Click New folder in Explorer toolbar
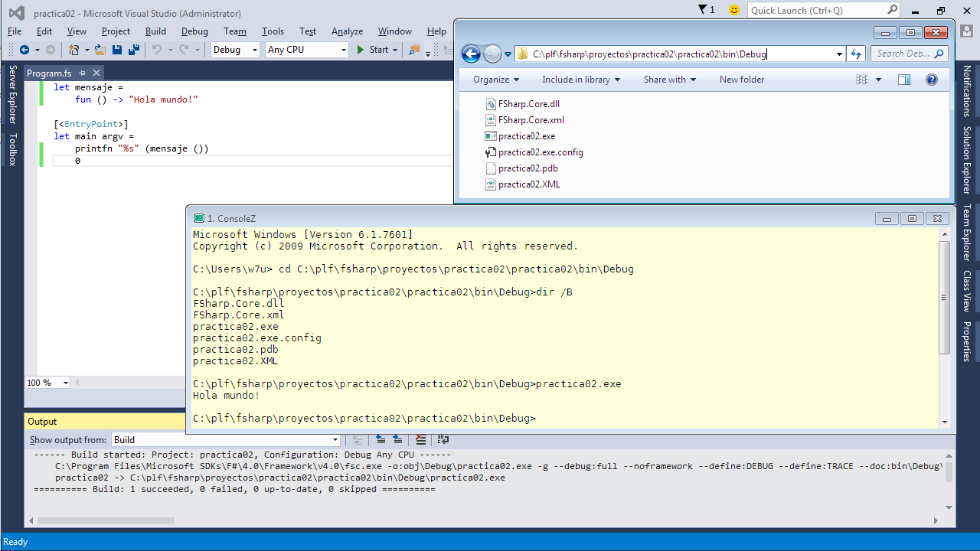The image size is (980, 551). [741, 80]
